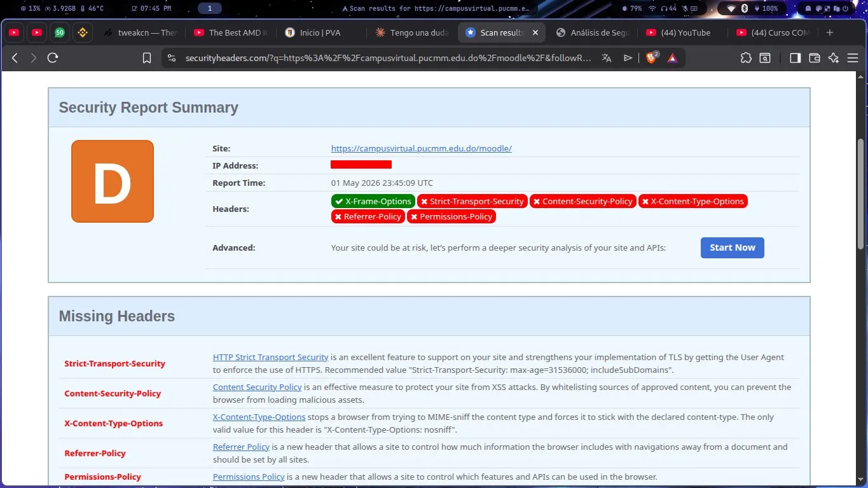This screenshot has width=868, height=488.
Task: Open site information icon in address bar
Action: 171,58
